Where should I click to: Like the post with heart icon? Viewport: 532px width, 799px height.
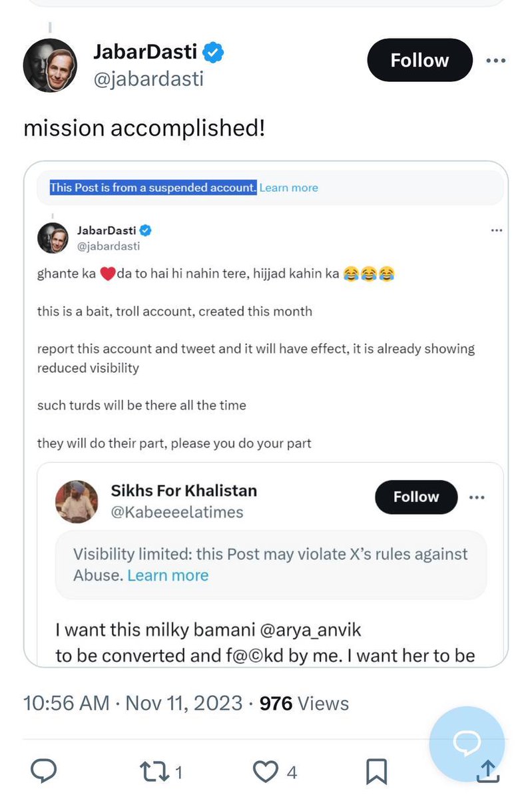pyautogui.click(x=266, y=772)
